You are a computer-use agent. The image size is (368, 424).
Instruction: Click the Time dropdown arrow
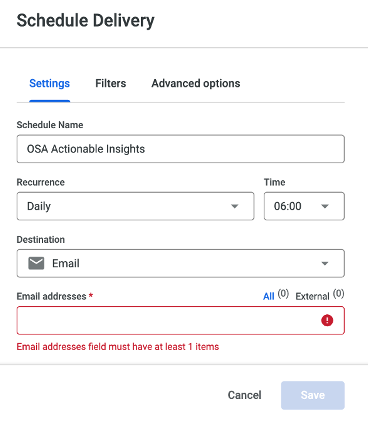(325, 206)
